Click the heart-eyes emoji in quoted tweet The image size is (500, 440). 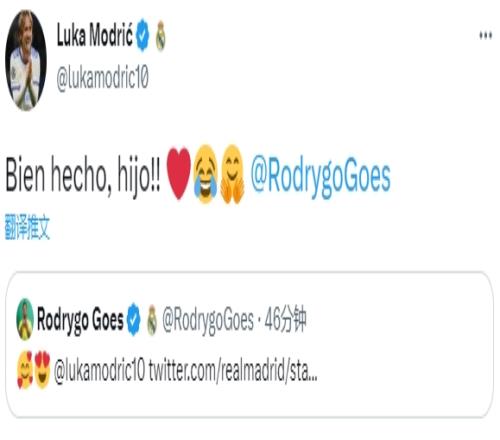point(42,370)
